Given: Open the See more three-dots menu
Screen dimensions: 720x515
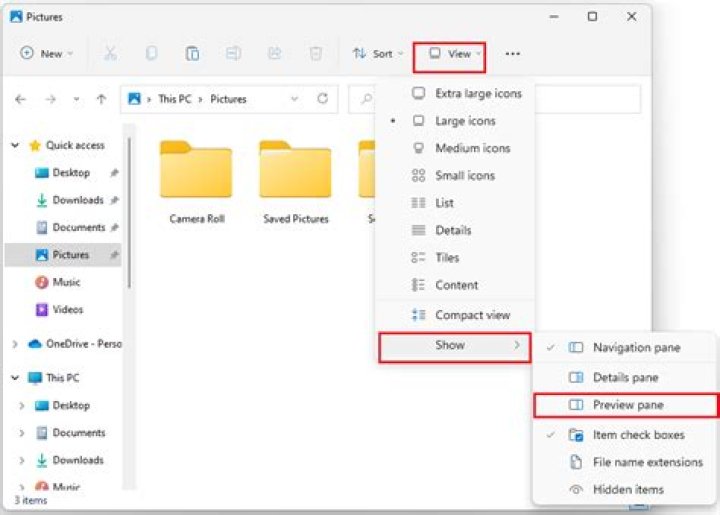Looking at the screenshot, I should click(512, 54).
